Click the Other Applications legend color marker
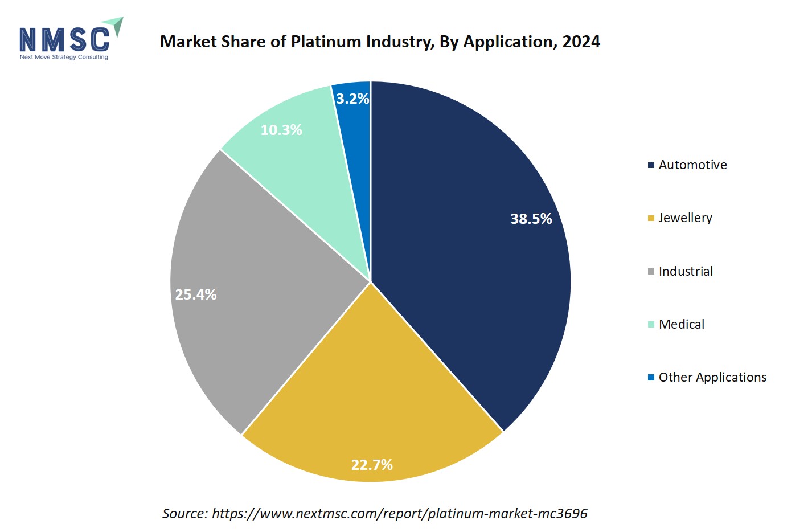The width and height of the screenshot is (812, 532). coord(651,378)
